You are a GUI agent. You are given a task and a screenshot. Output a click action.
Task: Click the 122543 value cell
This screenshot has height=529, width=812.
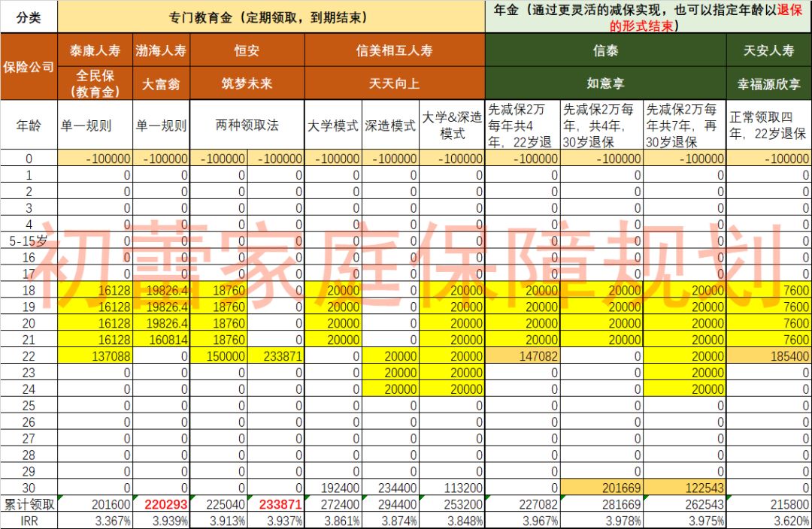[685, 488]
